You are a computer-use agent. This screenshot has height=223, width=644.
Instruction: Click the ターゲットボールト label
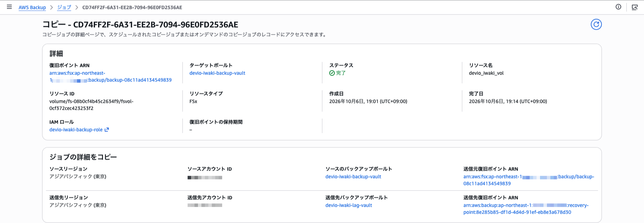211,66
